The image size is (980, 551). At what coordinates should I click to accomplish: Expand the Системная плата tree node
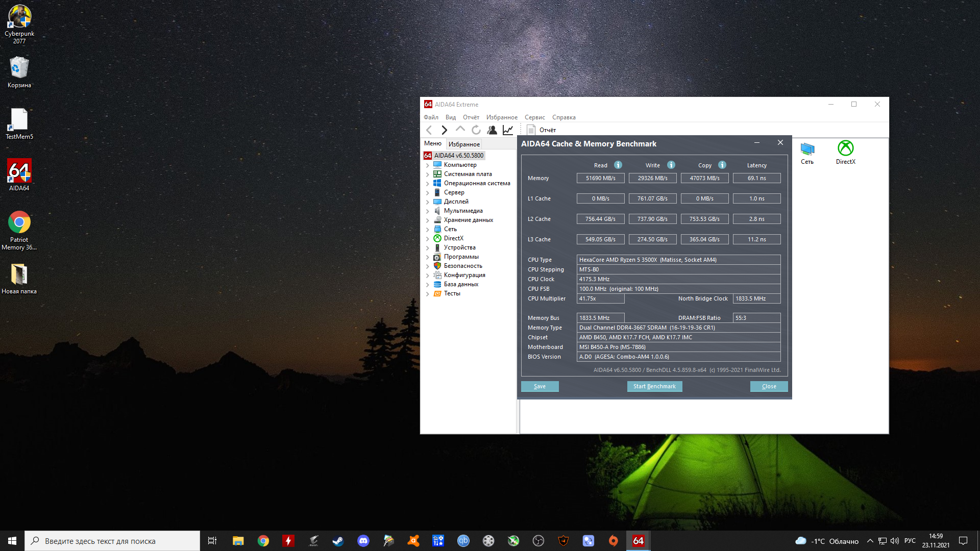[428, 174]
